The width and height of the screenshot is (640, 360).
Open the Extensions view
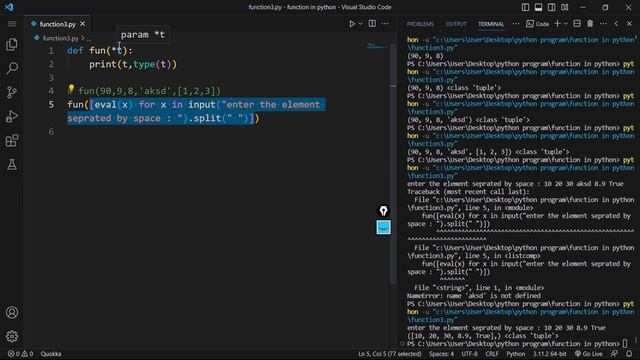(12, 140)
